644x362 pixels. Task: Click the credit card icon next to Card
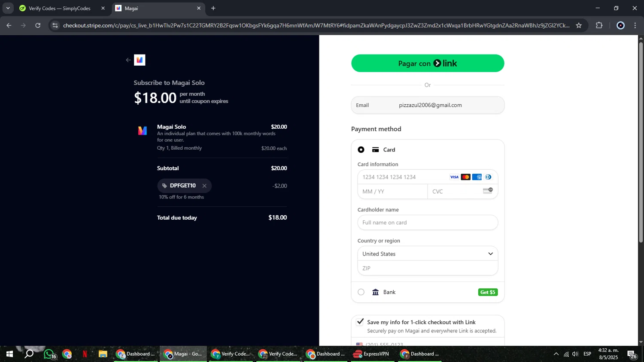(376, 150)
